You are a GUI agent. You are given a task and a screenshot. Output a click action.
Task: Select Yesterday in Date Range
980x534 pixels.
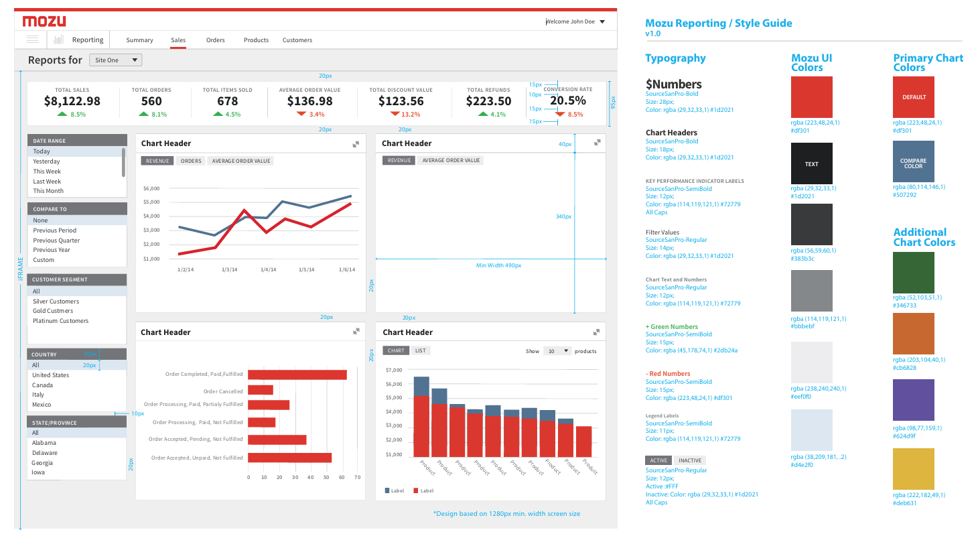(74, 161)
